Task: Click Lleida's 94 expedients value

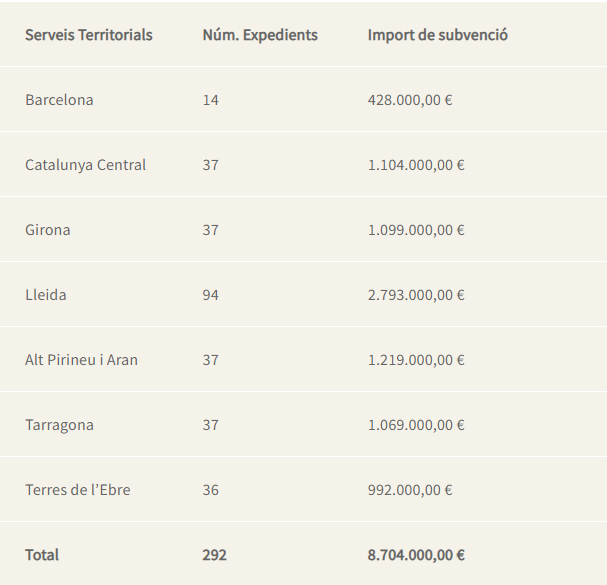Action: (x=211, y=295)
